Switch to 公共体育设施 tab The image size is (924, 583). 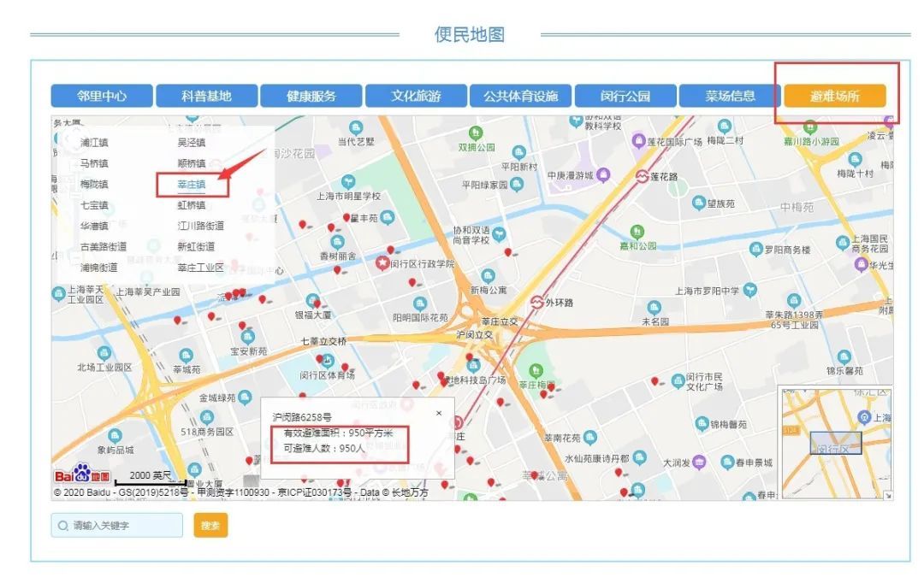coord(520,96)
